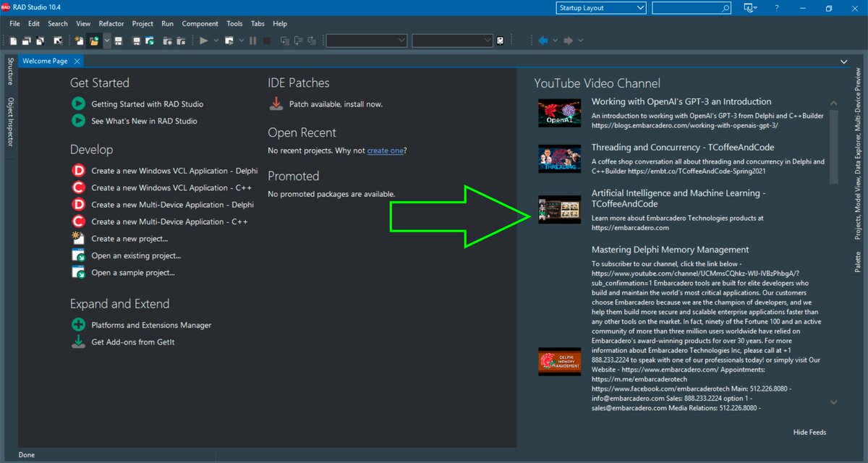Open the Structure side panel tab
This screenshot has height=463, width=868.
pyautogui.click(x=10, y=72)
